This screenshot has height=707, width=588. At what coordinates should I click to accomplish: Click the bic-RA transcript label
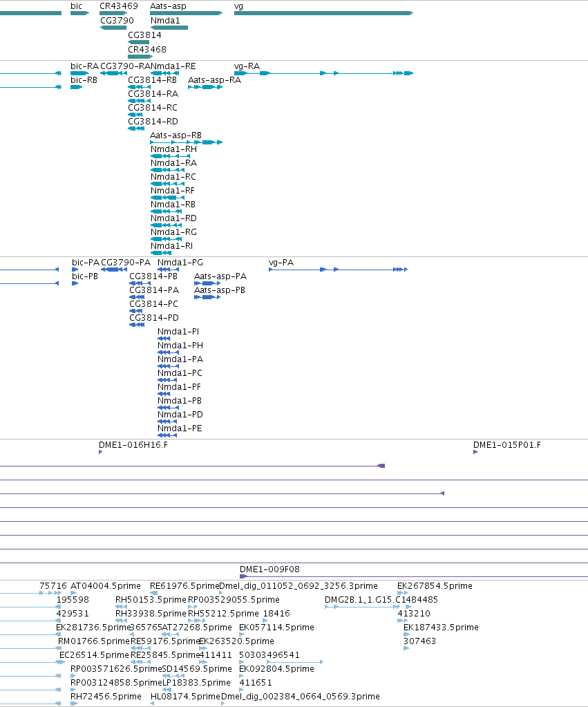click(85, 66)
